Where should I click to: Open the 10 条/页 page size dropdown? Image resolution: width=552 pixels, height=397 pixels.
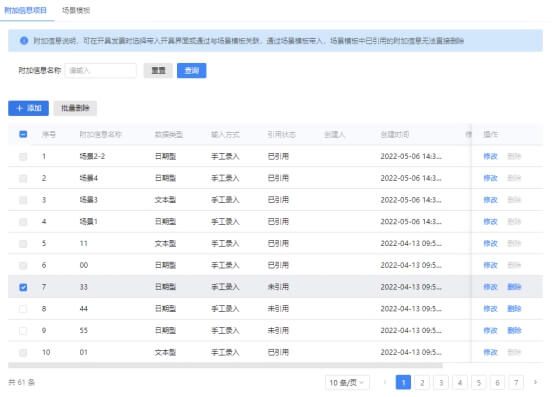(347, 383)
